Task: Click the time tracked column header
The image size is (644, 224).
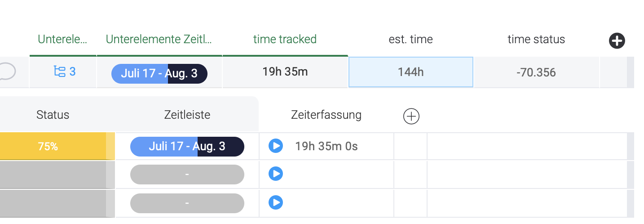Action: [285, 40]
